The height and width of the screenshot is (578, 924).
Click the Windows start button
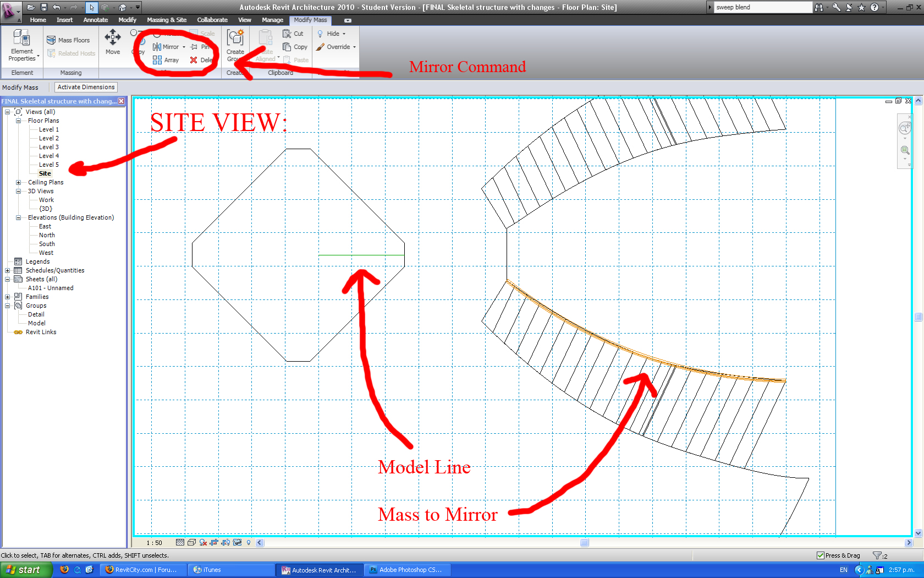pos(26,570)
